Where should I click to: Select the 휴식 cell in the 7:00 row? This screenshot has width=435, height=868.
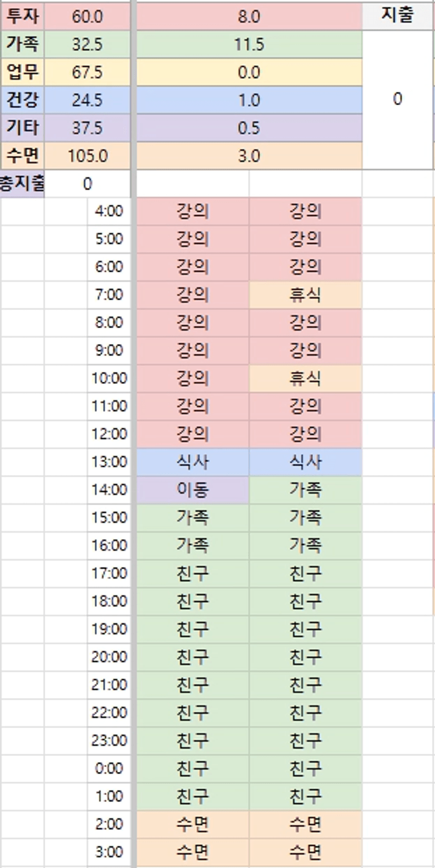click(305, 294)
